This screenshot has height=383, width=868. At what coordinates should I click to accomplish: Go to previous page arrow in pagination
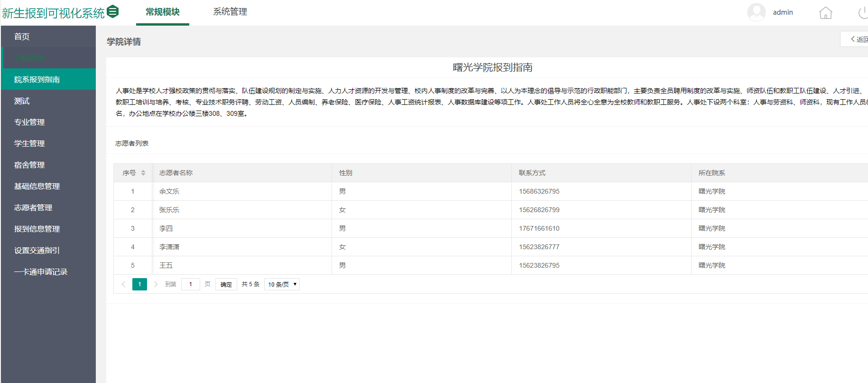point(123,284)
